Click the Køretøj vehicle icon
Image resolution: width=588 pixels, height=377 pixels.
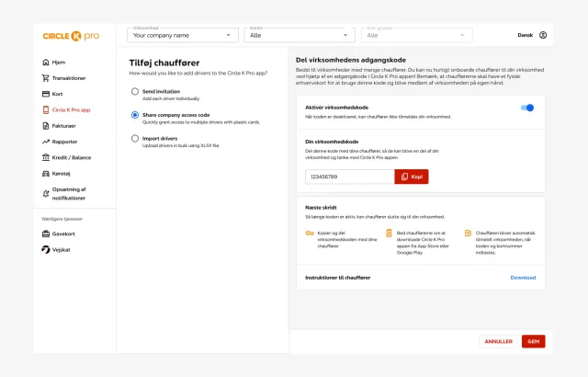point(46,174)
